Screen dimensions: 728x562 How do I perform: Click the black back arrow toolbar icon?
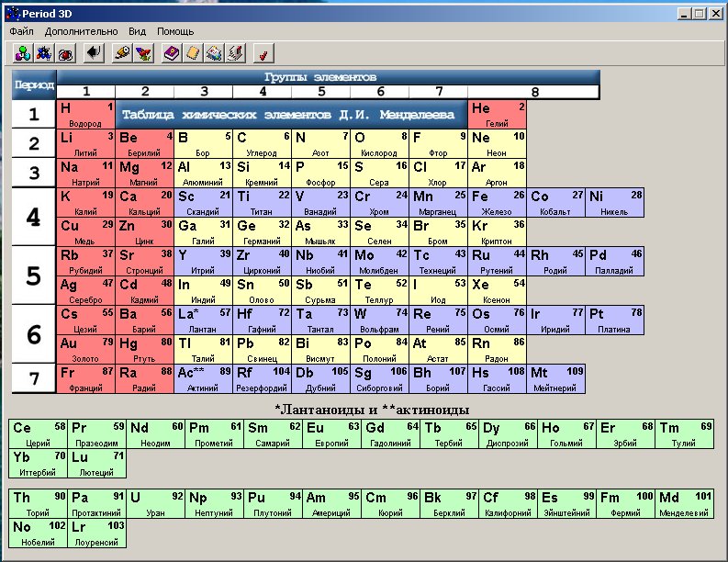click(x=94, y=53)
